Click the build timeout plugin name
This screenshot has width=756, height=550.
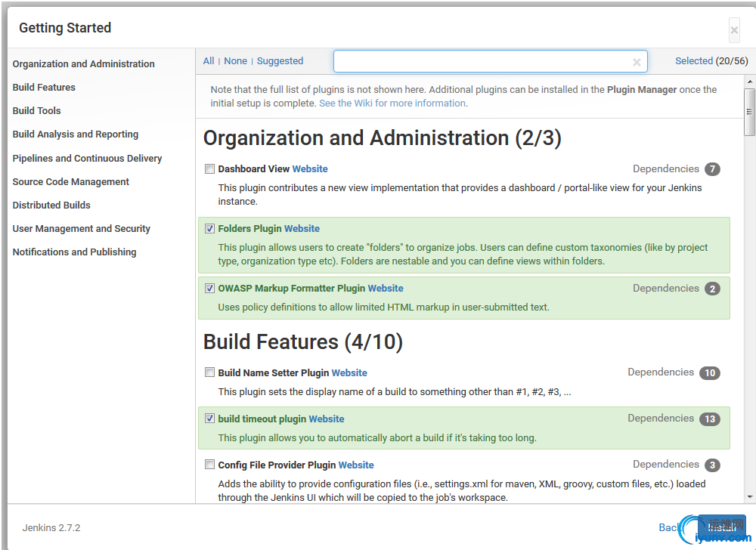[262, 419]
